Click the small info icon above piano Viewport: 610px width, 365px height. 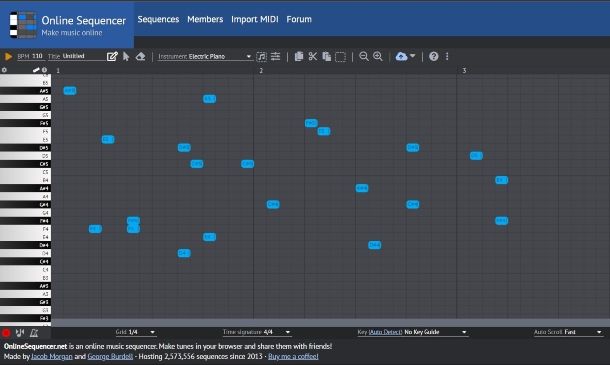tap(44, 70)
